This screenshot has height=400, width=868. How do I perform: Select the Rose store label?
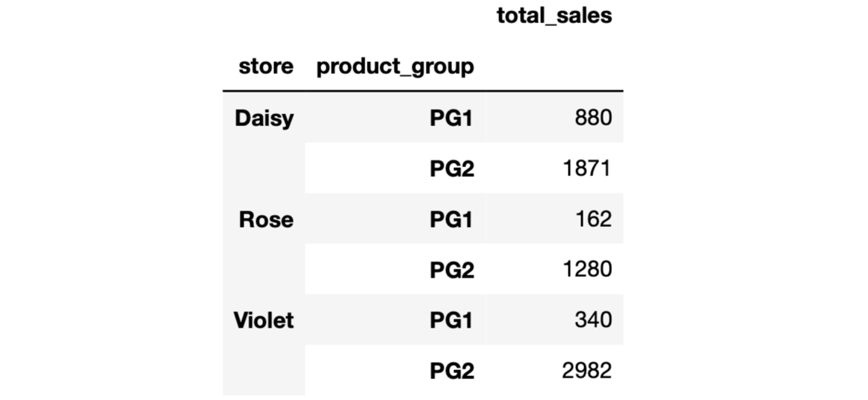point(266,219)
